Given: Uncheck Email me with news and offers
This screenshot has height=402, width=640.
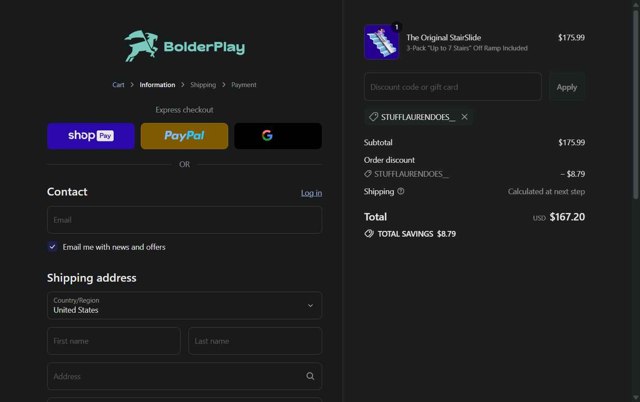Looking at the screenshot, I should (x=52, y=247).
